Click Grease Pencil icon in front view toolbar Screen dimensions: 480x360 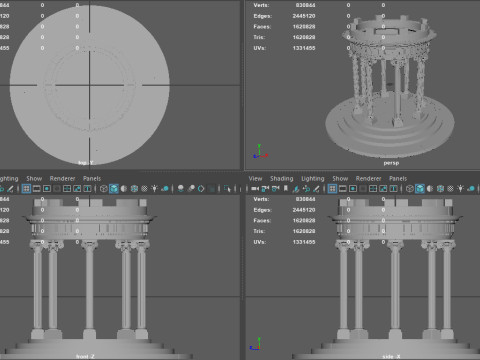(x=10, y=189)
